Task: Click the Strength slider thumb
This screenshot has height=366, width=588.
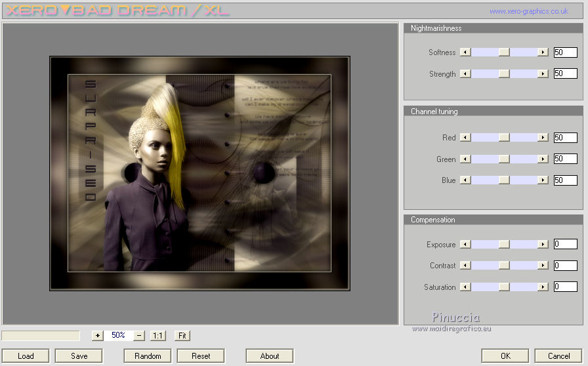Action: (x=504, y=73)
